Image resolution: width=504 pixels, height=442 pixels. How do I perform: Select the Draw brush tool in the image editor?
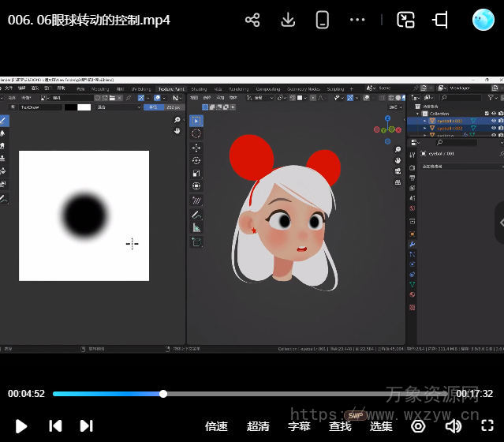pyautogui.click(x=4, y=121)
